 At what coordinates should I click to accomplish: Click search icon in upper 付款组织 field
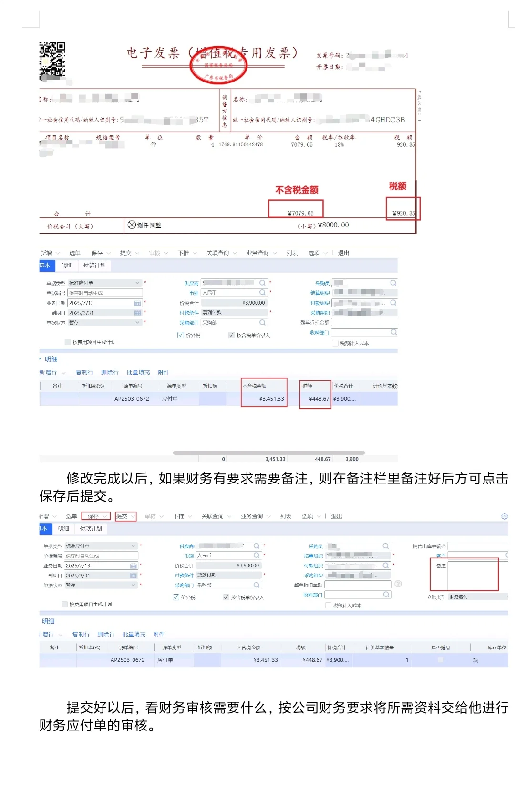coord(393,303)
